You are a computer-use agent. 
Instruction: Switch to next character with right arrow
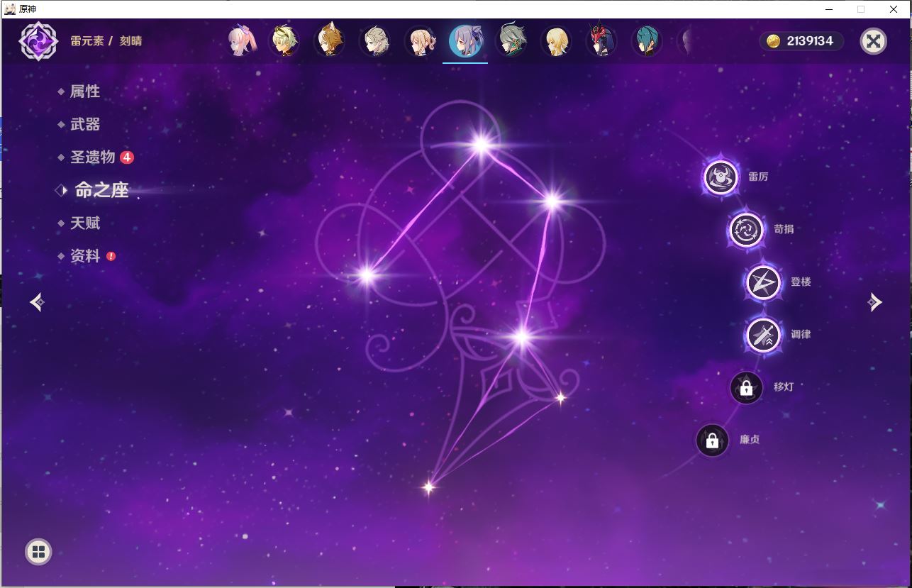(x=874, y=303)
